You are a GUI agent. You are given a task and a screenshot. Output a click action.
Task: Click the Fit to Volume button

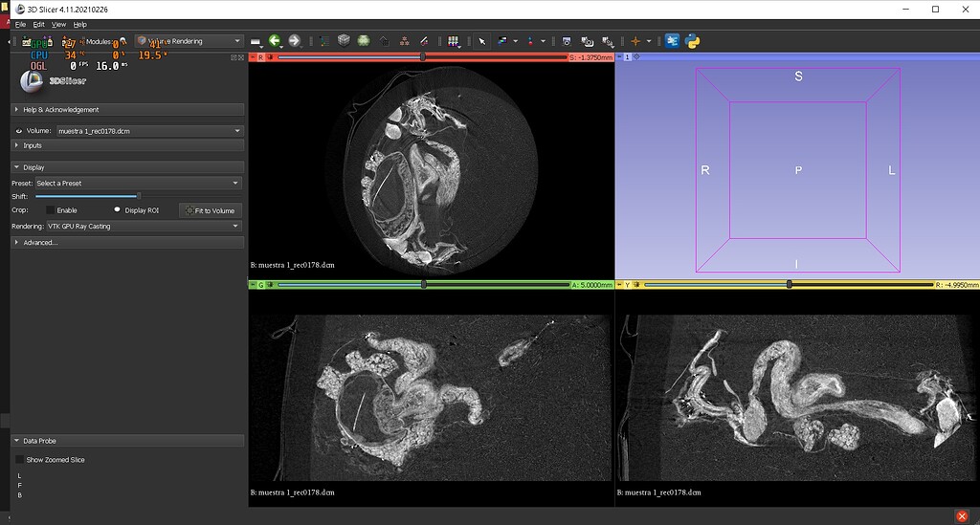tap(210, 210)
